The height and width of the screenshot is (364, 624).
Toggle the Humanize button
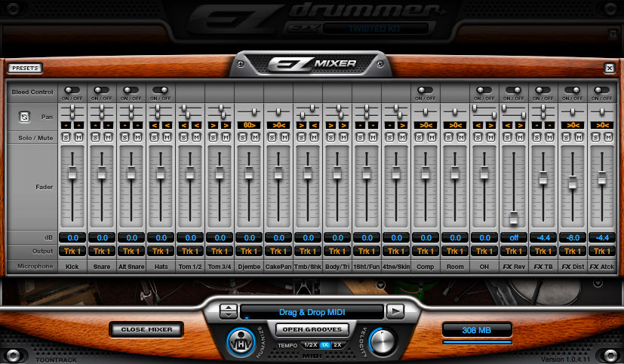(x=241, y=341)
